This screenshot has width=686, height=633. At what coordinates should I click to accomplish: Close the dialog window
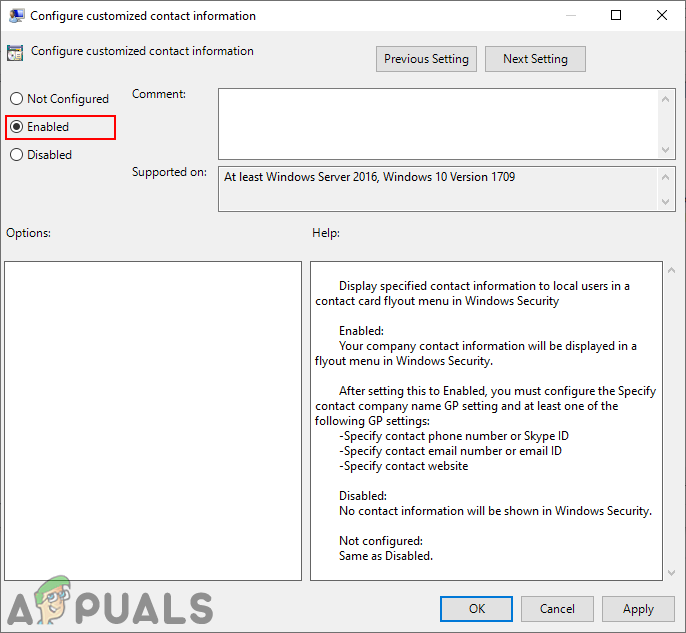click(x=662, y=15)
